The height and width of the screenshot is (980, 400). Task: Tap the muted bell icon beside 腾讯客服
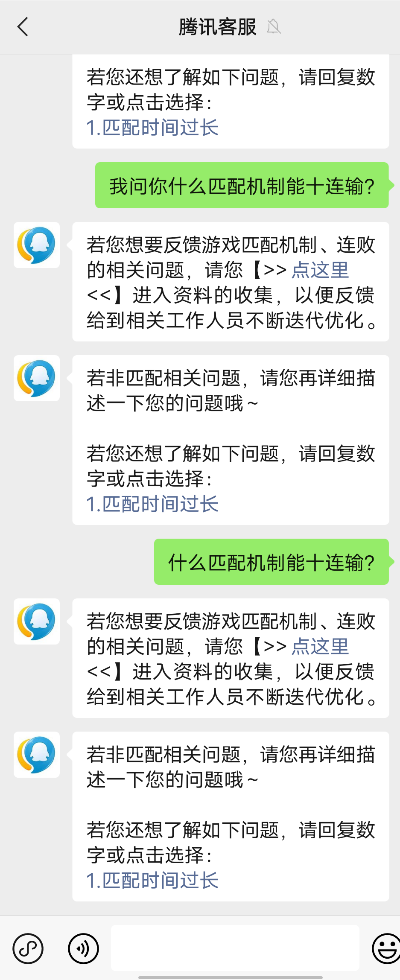[x=274, y=27]
